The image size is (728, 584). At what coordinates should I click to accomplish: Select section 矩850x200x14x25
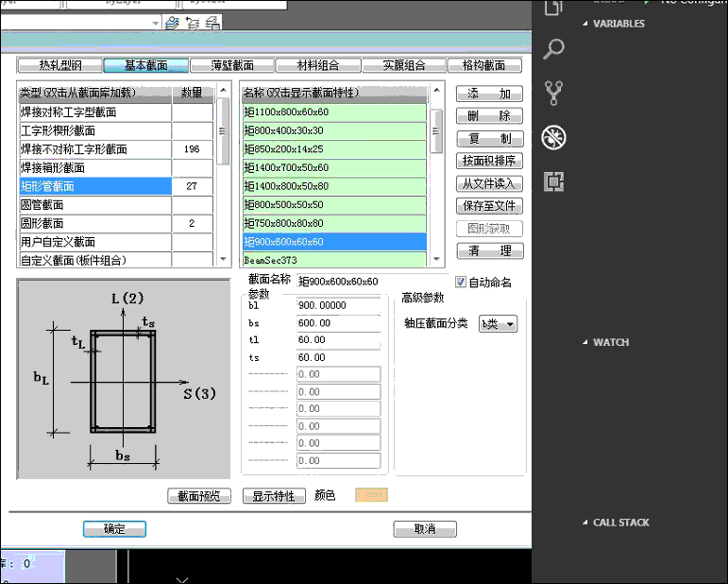334,149
